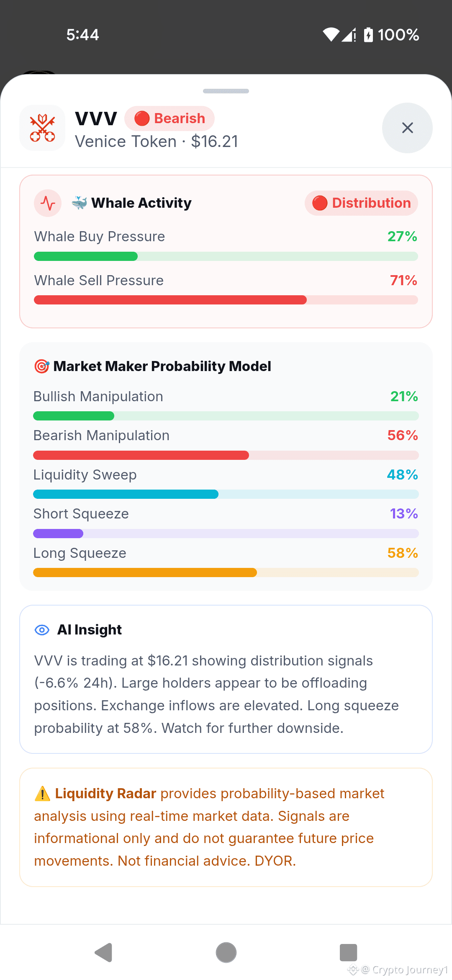Tap the bold Liquidity Radar link text

pos(105,794)
